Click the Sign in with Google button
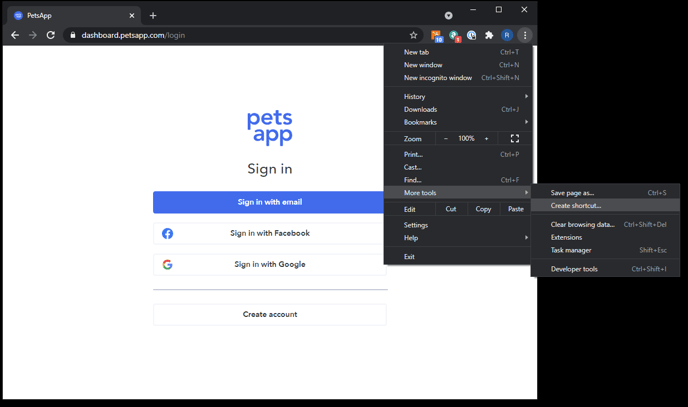Viewport: 688px width, 407px height. click(269, 264)
